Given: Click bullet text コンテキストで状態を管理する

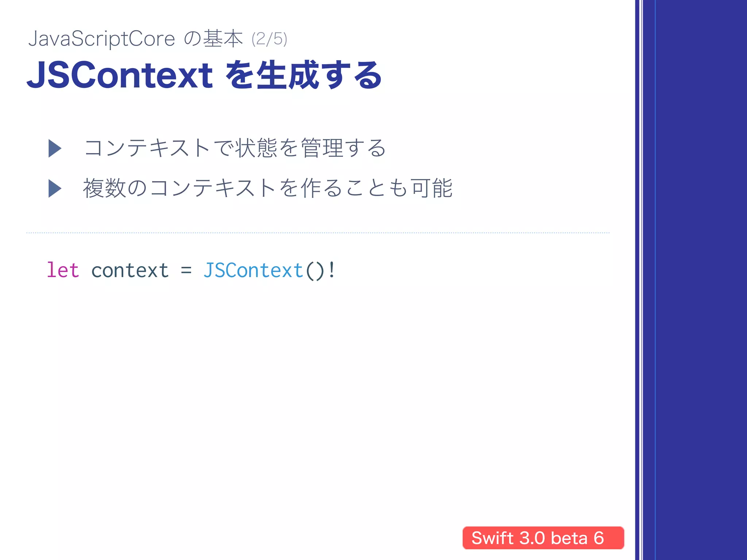Looking at the screenshot, I should click(235, 148).
